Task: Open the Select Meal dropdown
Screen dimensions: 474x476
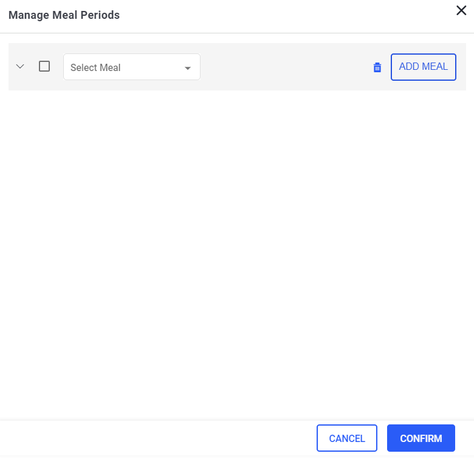Action: click(x=131, y=67)
